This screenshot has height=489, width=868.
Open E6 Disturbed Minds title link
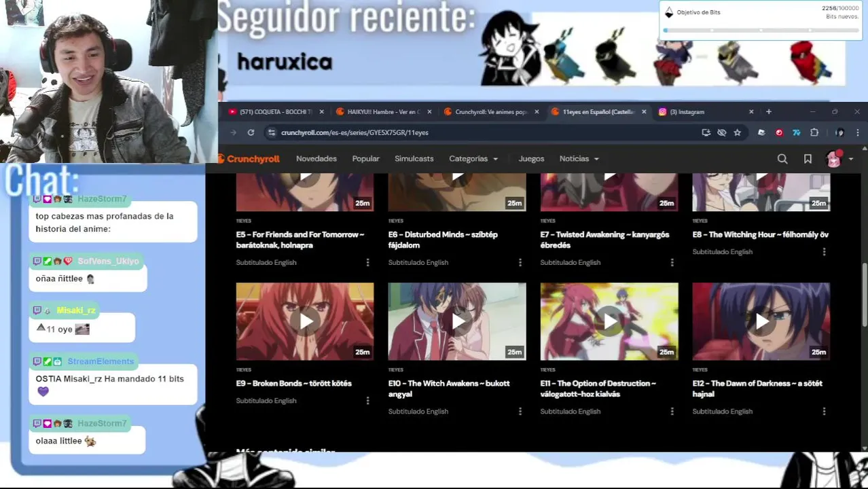[x=443, y=240]
